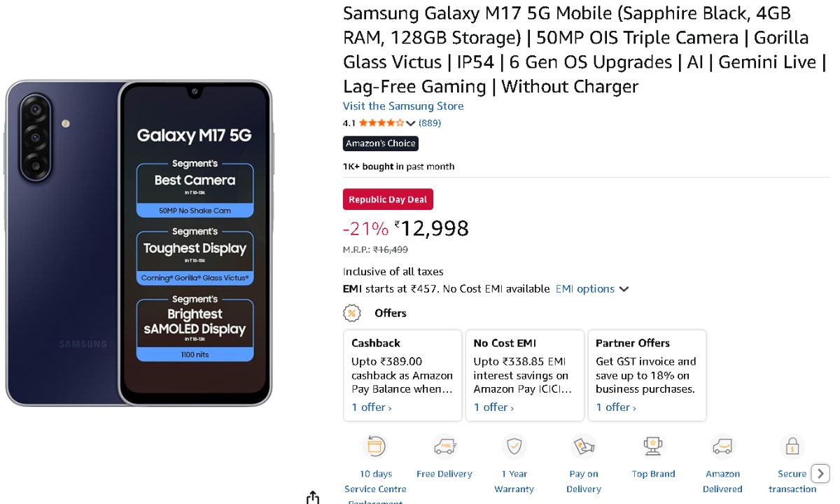Open the Partner Offers card
This screenshot has width=840, height=504.
coord(647,375)
